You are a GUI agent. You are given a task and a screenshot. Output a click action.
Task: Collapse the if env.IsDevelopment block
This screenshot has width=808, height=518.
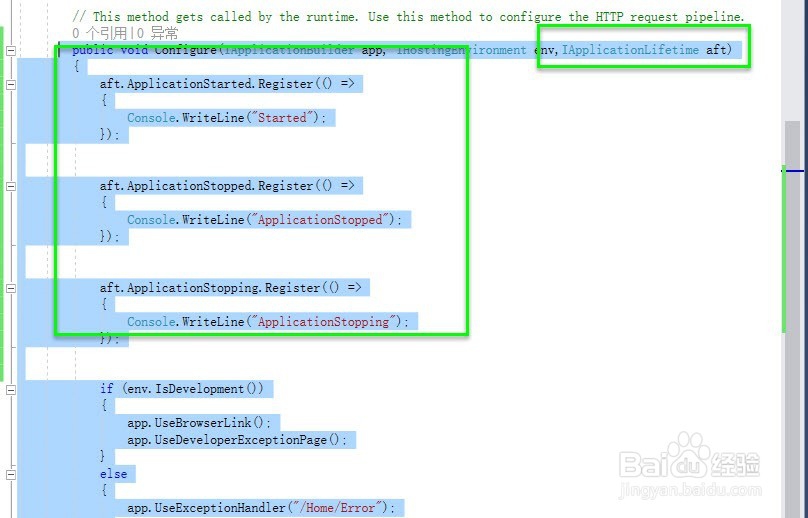(11, 390)
